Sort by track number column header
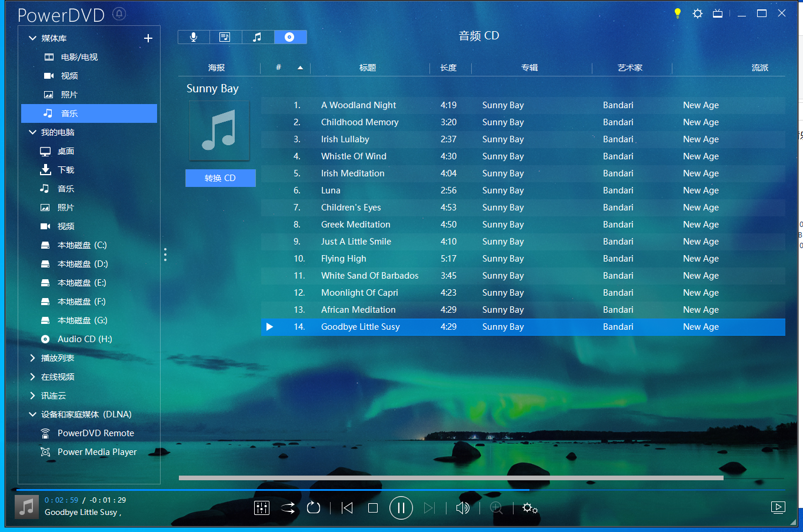The height and width of the screenshot is (532, 803). pyautogui.click(x=278, y=68)
